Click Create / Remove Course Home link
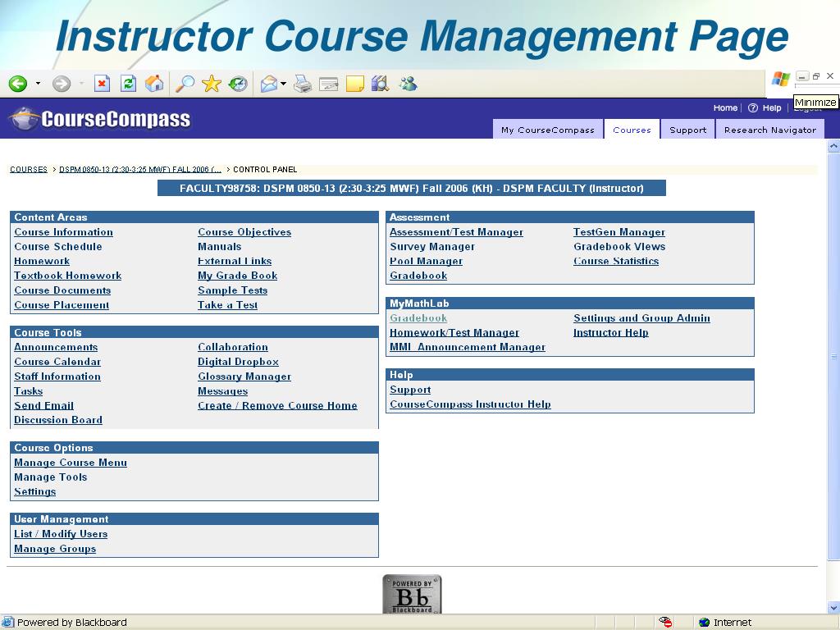This screenshot has height=630, width=840. click(277, 405)
